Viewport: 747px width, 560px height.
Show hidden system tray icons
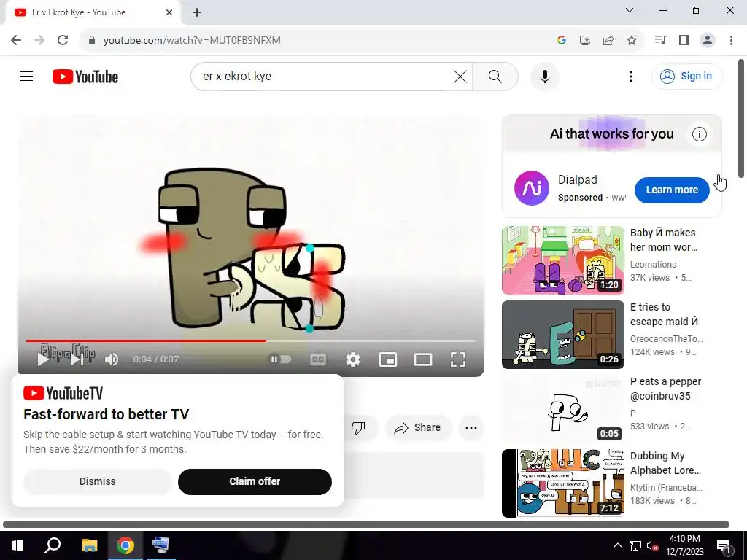coord(617,545)
